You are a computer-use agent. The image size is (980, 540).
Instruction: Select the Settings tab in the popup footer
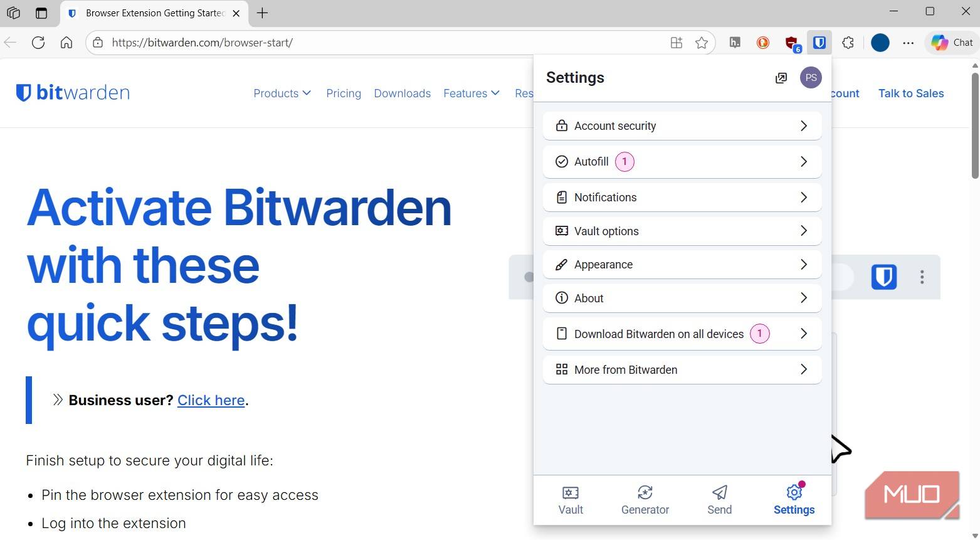pos(794,500)
